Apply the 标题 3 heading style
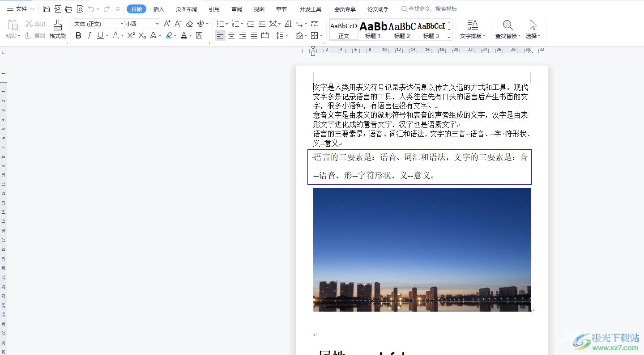Image resolution: width=644 pixels, height=355 pixels. [x=431, y=30]
